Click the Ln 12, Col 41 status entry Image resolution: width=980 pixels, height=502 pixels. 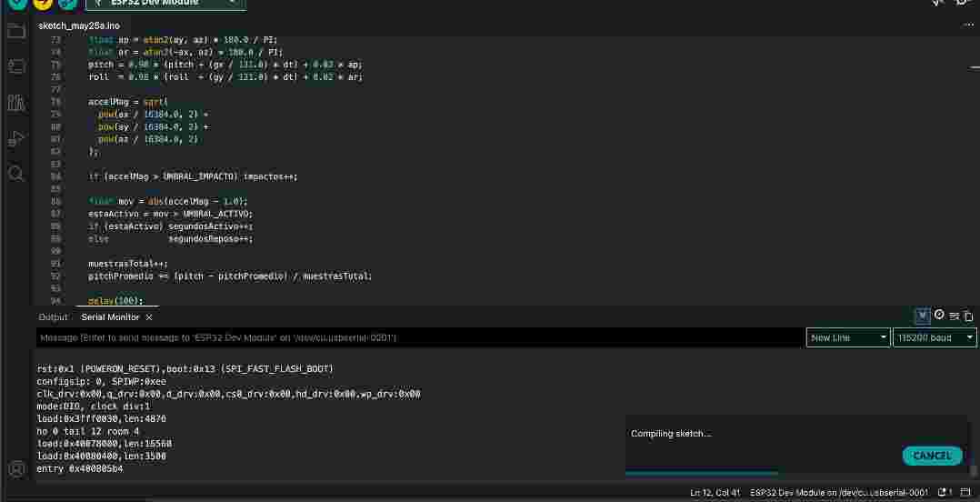[715, 493]
